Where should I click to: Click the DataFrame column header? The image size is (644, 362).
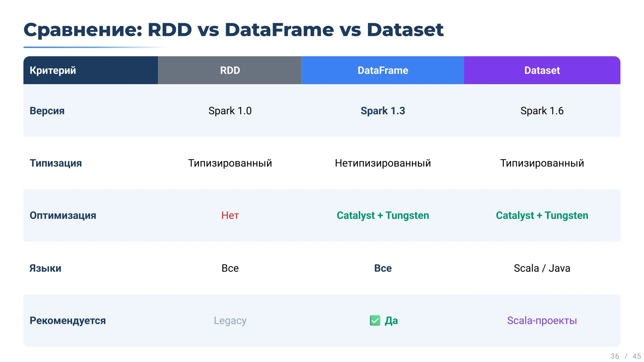click(x=383, y=70)
